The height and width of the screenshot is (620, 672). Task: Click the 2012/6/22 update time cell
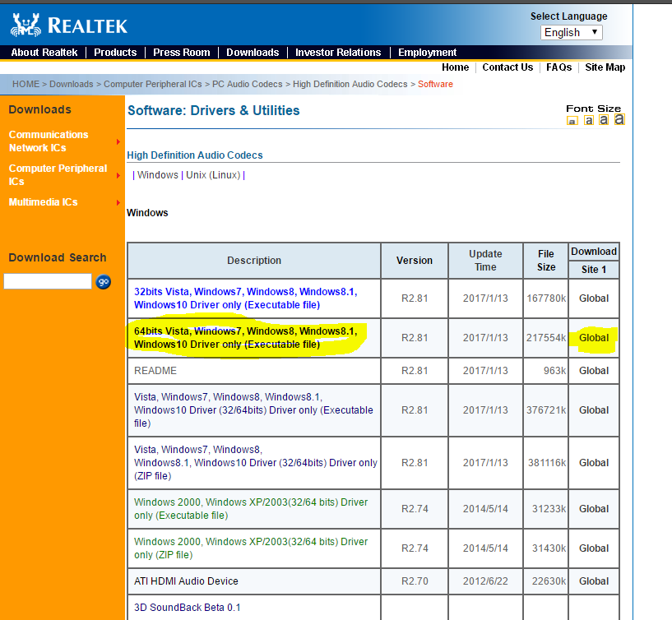click(x=485, y=581)
